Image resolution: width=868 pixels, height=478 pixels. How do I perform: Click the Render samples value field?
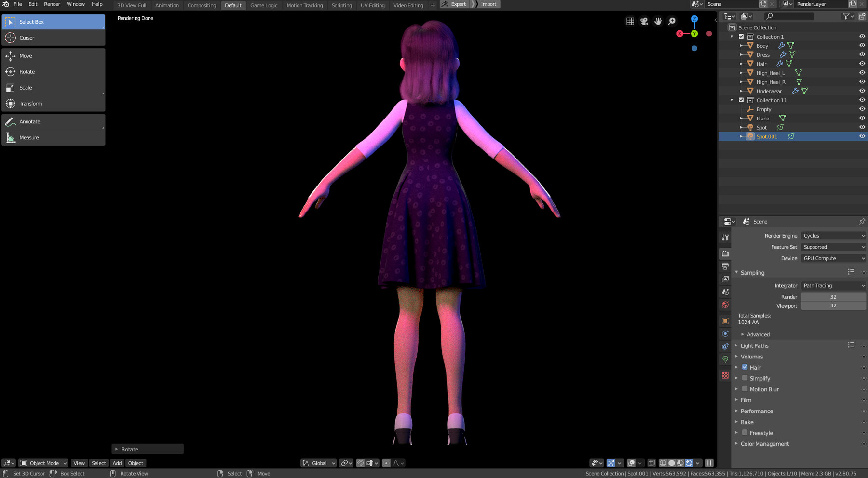point(833,297)
